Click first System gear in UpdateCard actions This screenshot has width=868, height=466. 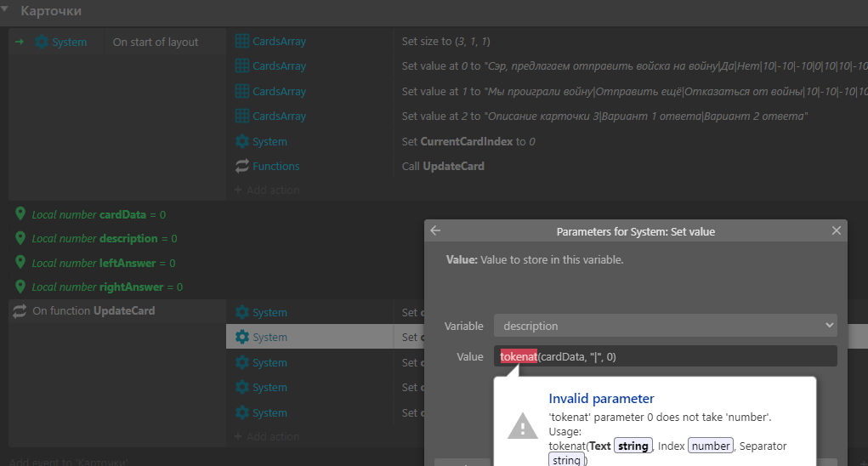point(242,312)
